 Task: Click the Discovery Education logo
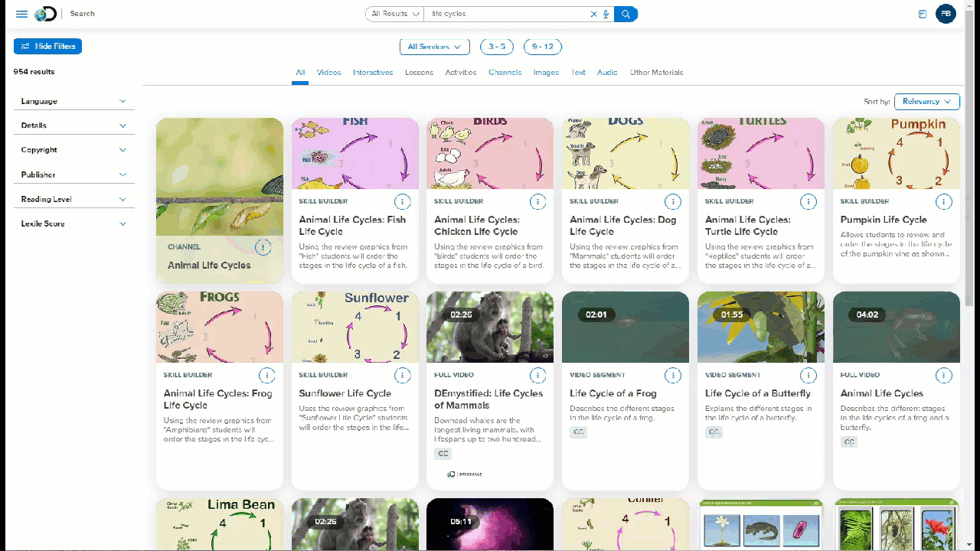point(44,13)
